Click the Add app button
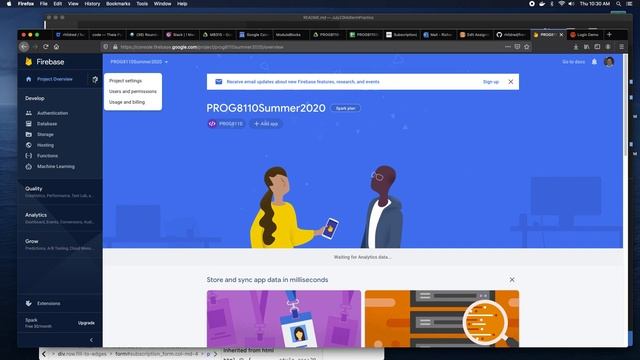 click(266, 124)
